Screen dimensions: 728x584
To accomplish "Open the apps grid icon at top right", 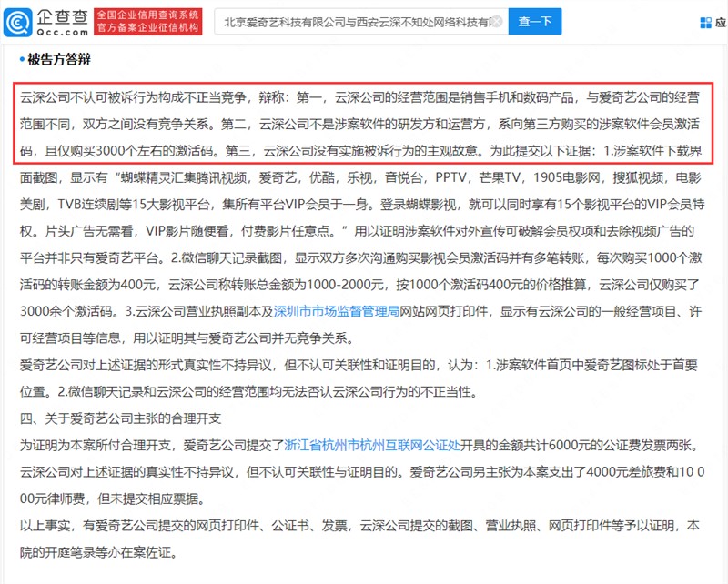I will tap(705, 22).
